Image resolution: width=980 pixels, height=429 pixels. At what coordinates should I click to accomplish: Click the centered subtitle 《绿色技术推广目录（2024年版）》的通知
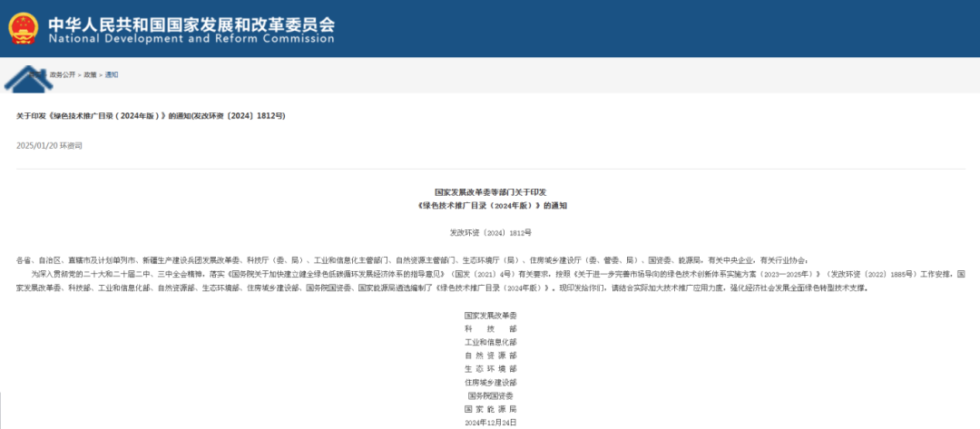click(x=490, y=206)
